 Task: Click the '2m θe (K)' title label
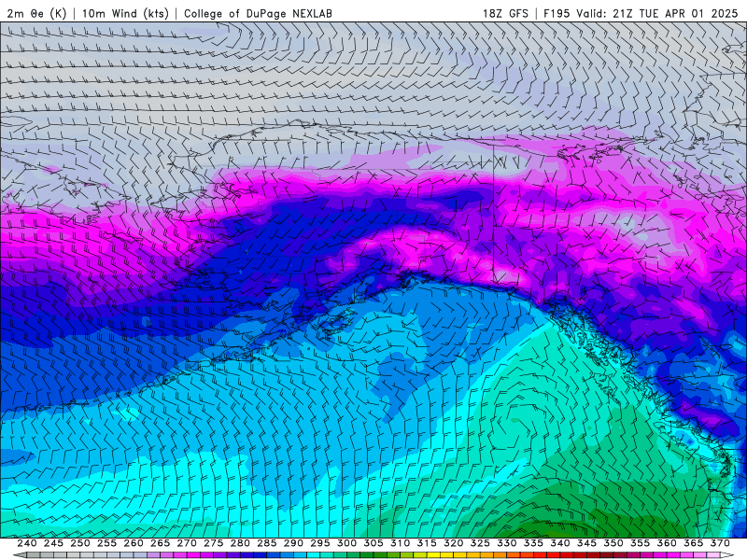tap(36, 13)
